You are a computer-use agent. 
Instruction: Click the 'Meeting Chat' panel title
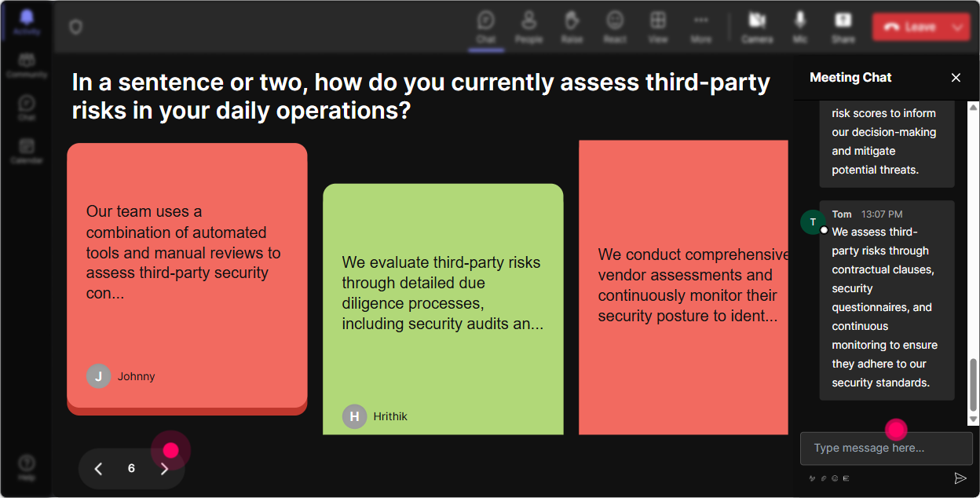pyautogui.click(x=850, y=77)
